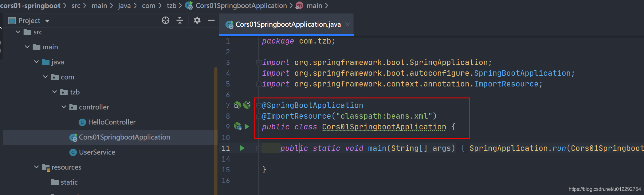Select the resources folder
Screen dimensions: 644x195
click(66, 167)
